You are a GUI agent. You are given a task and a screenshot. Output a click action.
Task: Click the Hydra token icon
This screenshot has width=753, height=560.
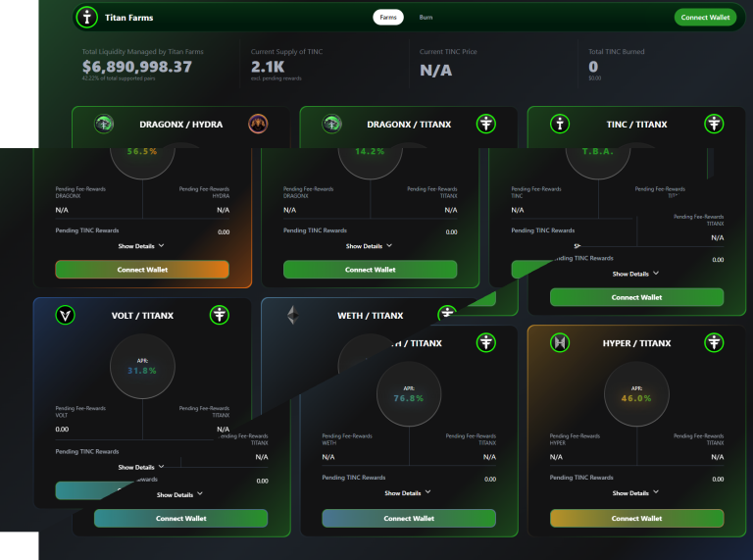(x=258, y=124)
